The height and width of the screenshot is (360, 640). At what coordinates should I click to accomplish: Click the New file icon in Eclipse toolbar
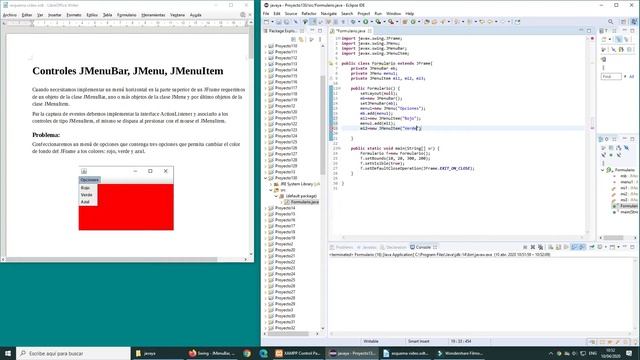coord(266,22)
